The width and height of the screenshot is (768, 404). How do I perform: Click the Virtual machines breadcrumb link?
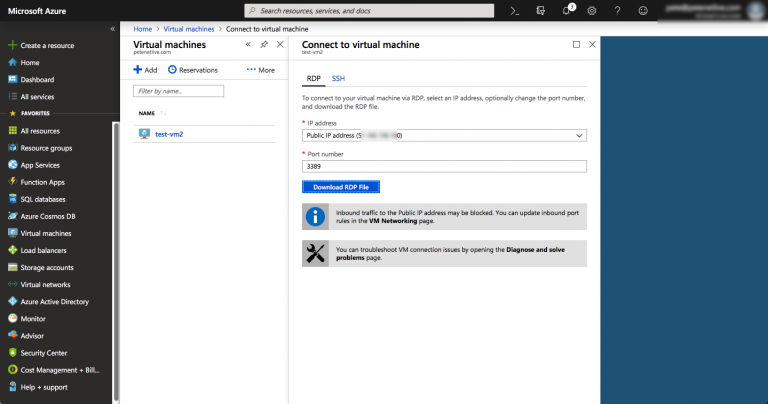click(189, 29)
